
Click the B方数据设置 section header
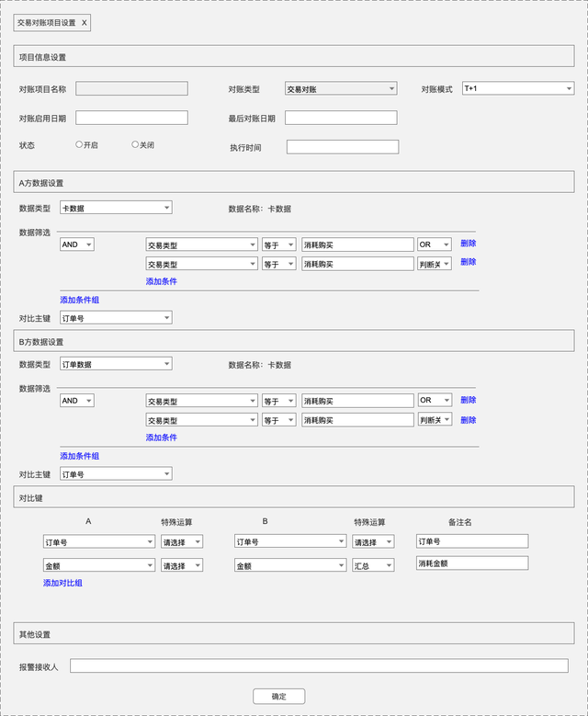pos(294,341)
